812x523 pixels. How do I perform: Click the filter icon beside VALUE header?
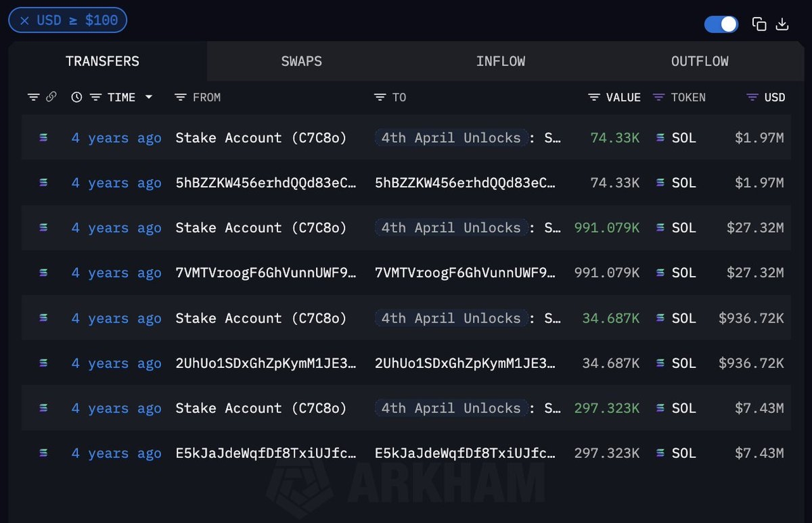click(x=593, y=97)
